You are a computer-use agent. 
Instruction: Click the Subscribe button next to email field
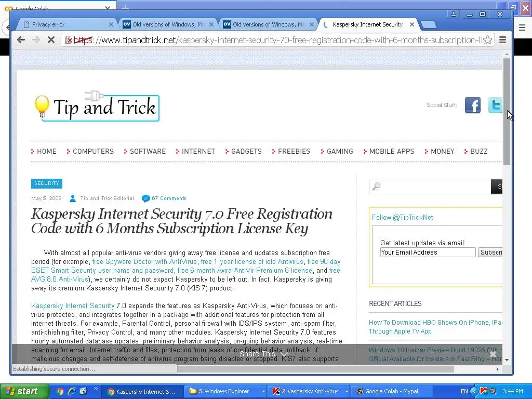[x=490, y=252]
